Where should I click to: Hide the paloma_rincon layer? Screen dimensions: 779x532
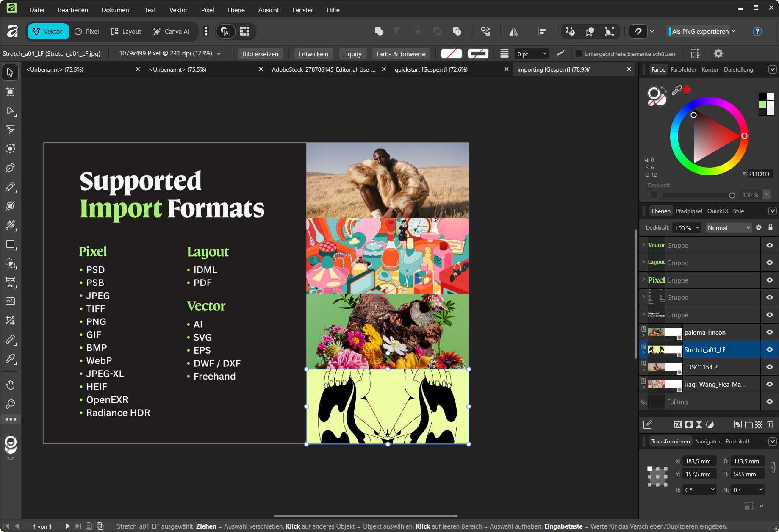[769, 332]
